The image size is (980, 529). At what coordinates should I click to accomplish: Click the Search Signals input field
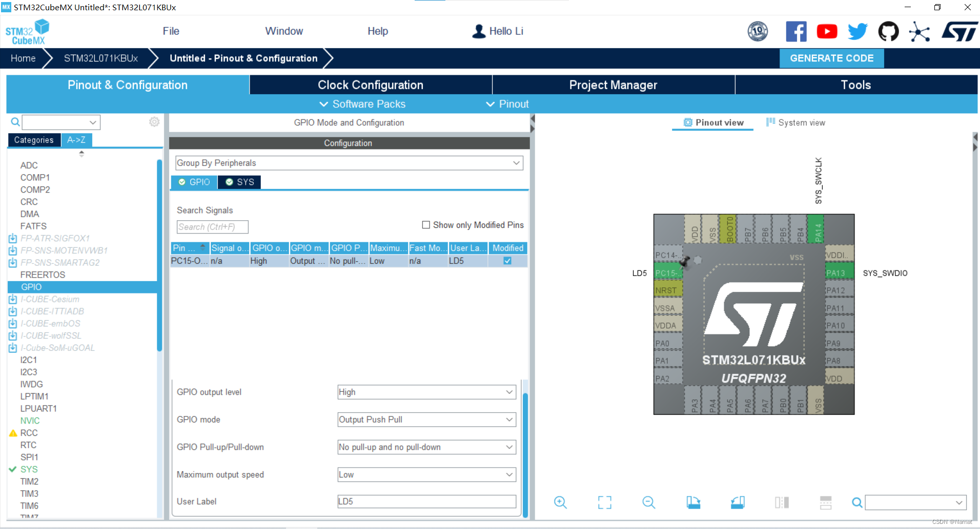point(212,227)
